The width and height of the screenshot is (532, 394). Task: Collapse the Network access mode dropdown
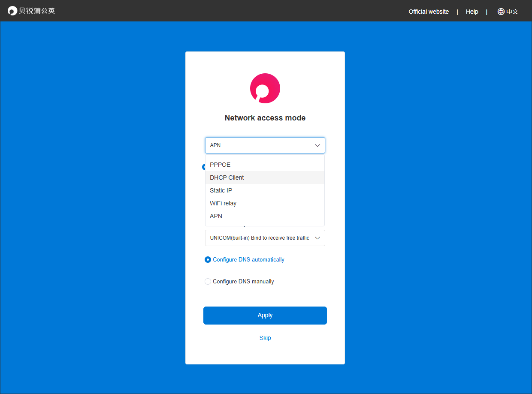pyautogui.click(x=265, y=145)
